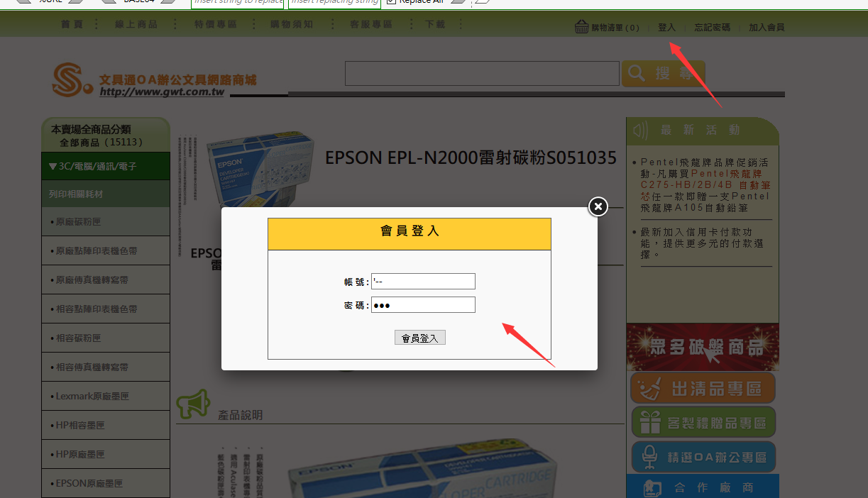Image resolution: width=868 pixels, height=498 pixels.
Task: Open the 購物清單 shopping basket icon
Action: 582,27
